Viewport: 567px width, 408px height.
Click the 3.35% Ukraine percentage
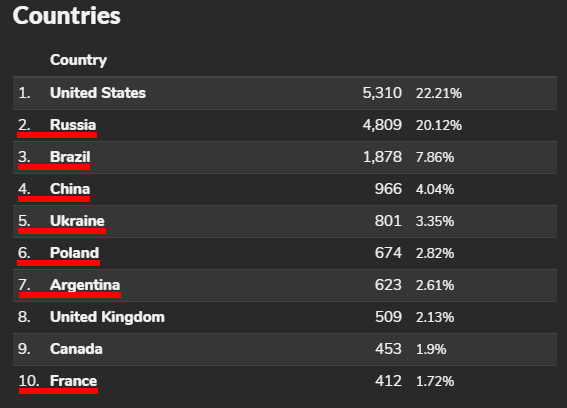click(x=435, y=221)
